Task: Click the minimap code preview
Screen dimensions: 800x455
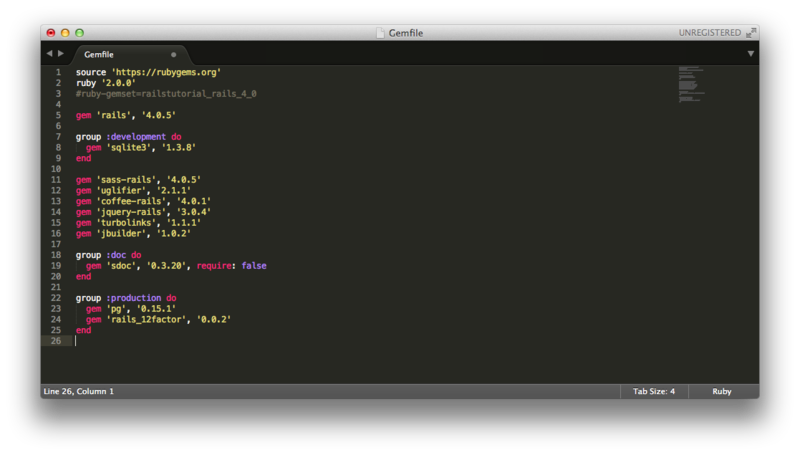Action: click(x=691, y=84)
